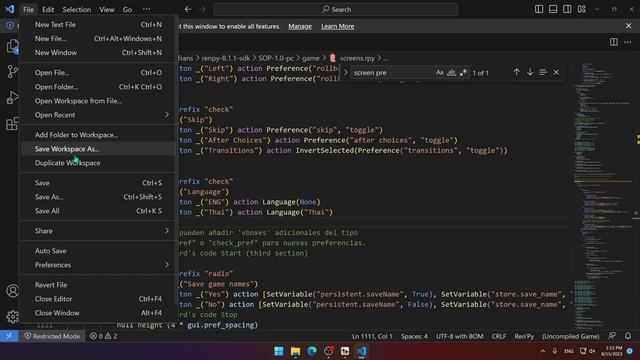
Task: Open editor More Actions ellipsis
Action: point(628,42)
